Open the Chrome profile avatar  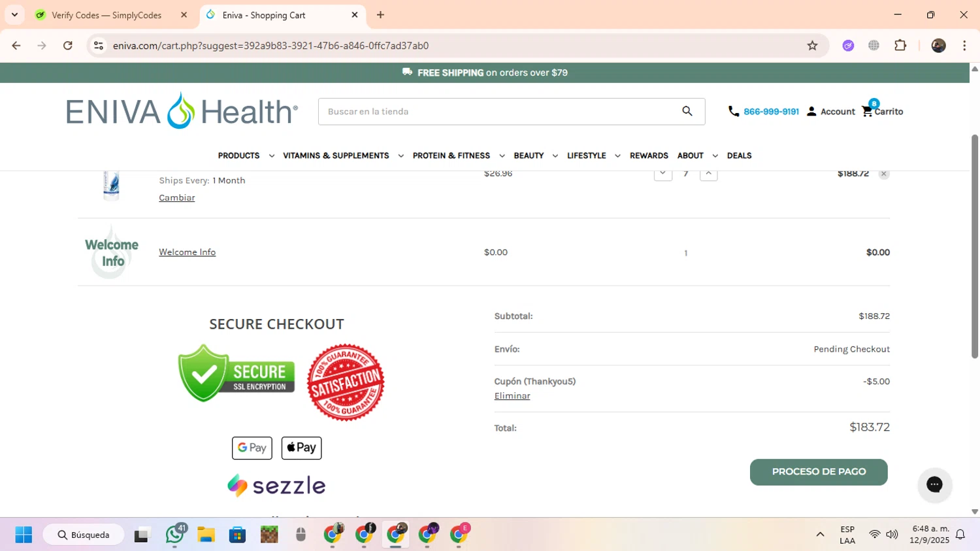(938, 46)
